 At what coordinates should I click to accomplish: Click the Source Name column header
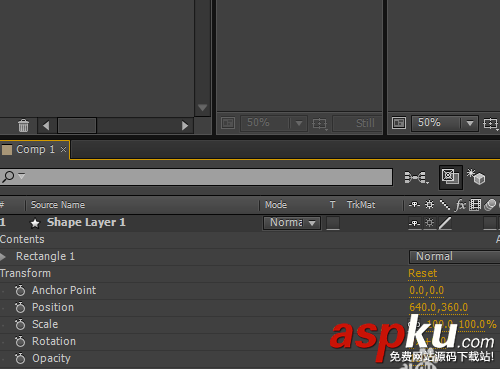coord(58,205)
